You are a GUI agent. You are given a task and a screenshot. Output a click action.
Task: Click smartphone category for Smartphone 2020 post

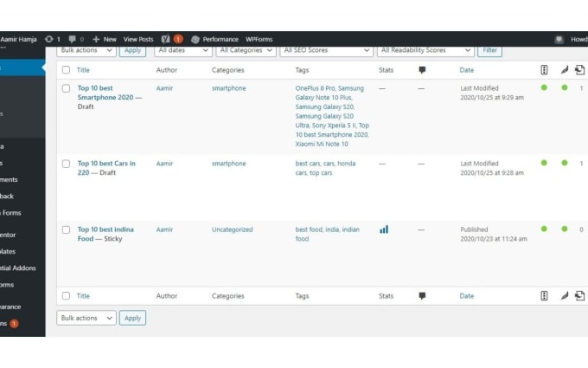pos(229,88)
